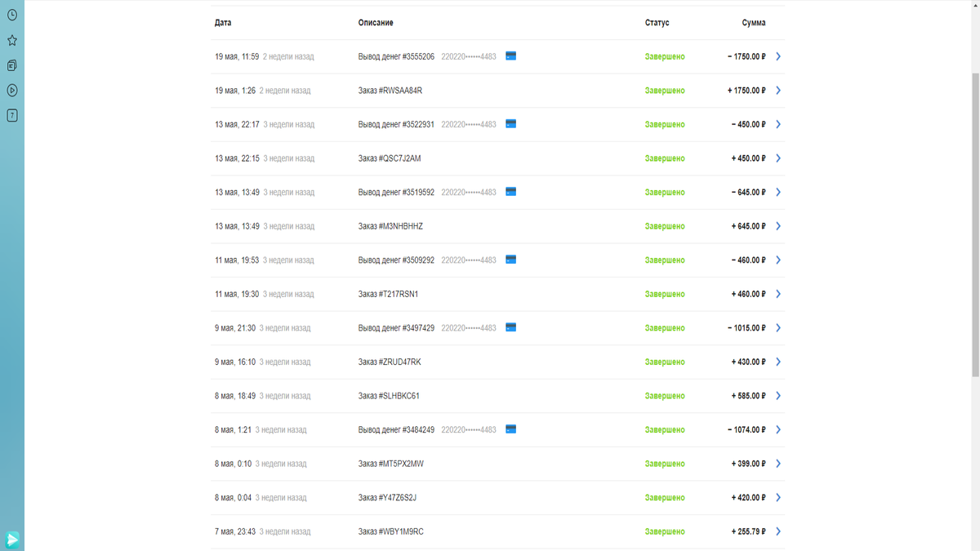Click the date 8 мая, 1:21
The height and width of the screenshot is (551, 980).
tap(233, 429)
